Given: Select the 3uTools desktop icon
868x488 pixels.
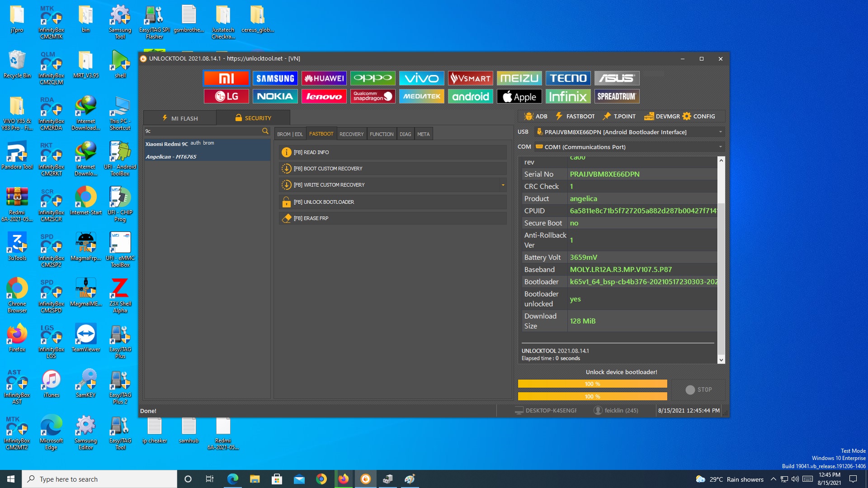Looking at the screenshot, I should pyautogui.click(x=17, y=246).
